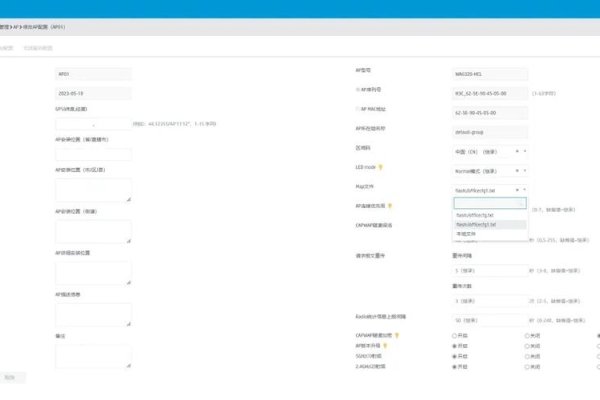Click the CAPWAP tunnel encryption help bulb icon
The image size is (600, 400).
click(x=397, y=335)
